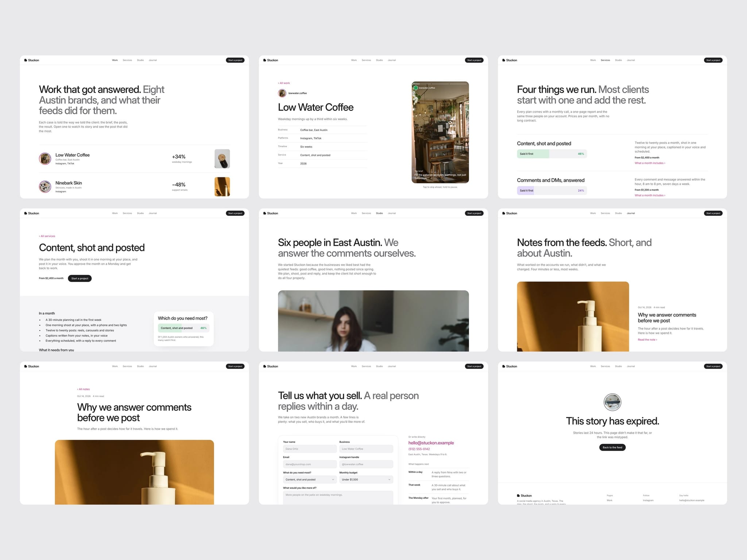Click 'Said it first 24%' poll bar

pos(552,191)
